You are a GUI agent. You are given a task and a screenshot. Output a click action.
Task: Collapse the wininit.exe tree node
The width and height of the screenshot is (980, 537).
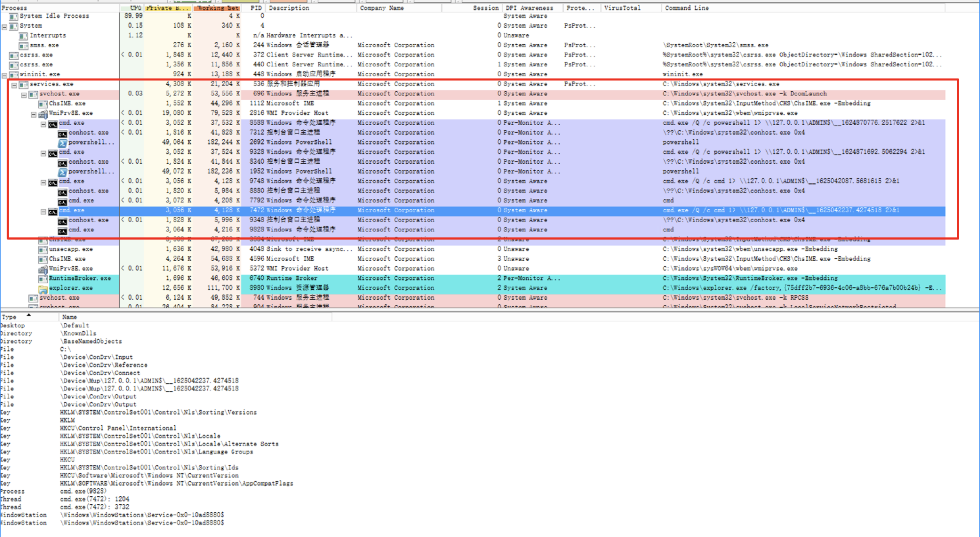[5, 75]
